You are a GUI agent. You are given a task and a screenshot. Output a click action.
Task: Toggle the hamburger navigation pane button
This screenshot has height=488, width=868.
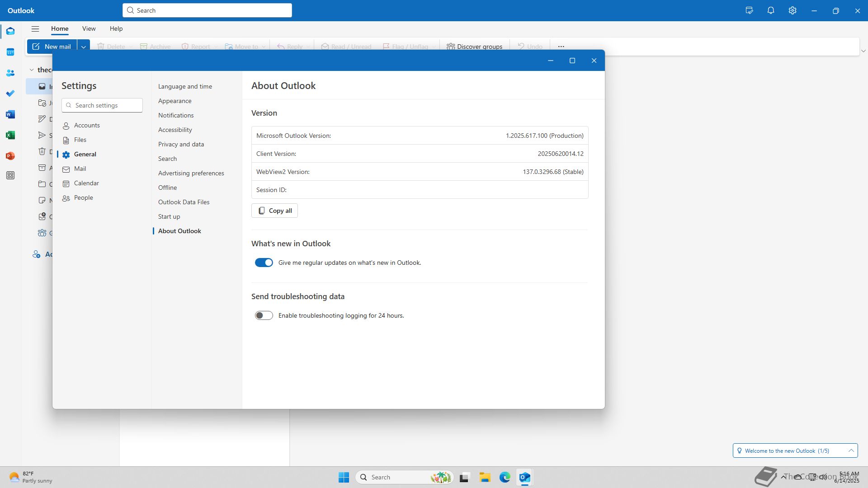(35, 28)
